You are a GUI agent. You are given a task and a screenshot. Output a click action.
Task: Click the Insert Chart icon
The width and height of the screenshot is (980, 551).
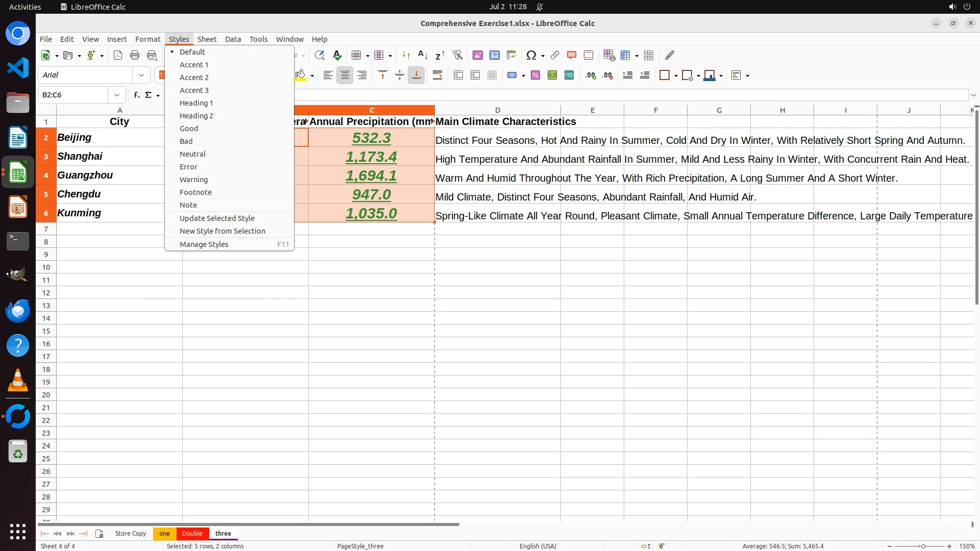495,55
